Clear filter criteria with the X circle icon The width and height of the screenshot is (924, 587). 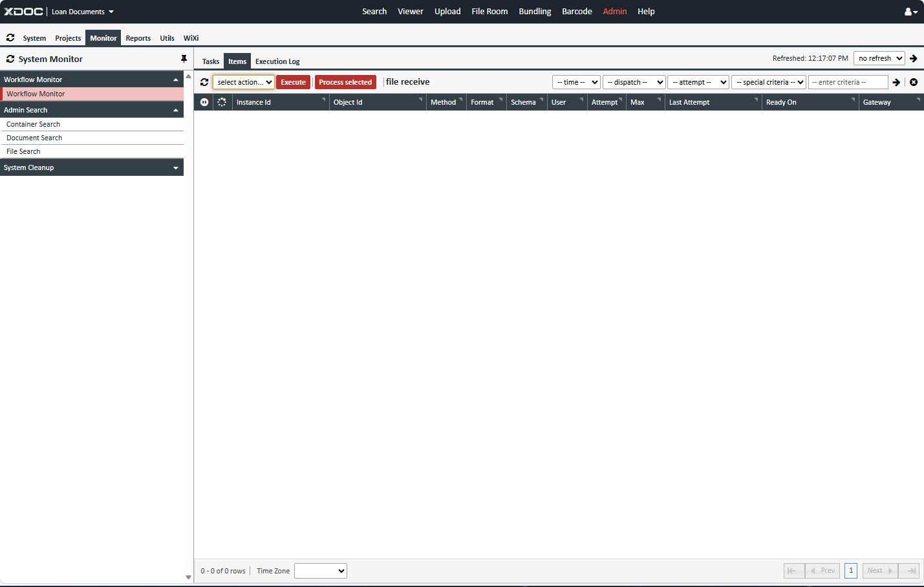point(914,82)
